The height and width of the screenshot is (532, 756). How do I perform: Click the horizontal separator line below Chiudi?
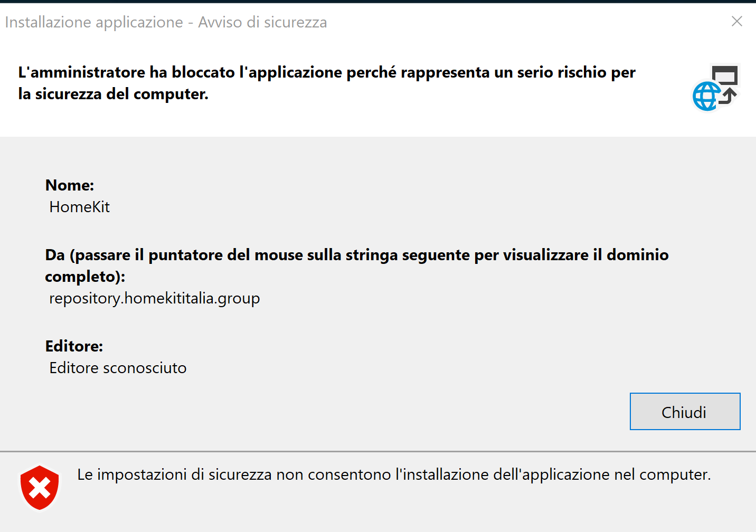378,451
